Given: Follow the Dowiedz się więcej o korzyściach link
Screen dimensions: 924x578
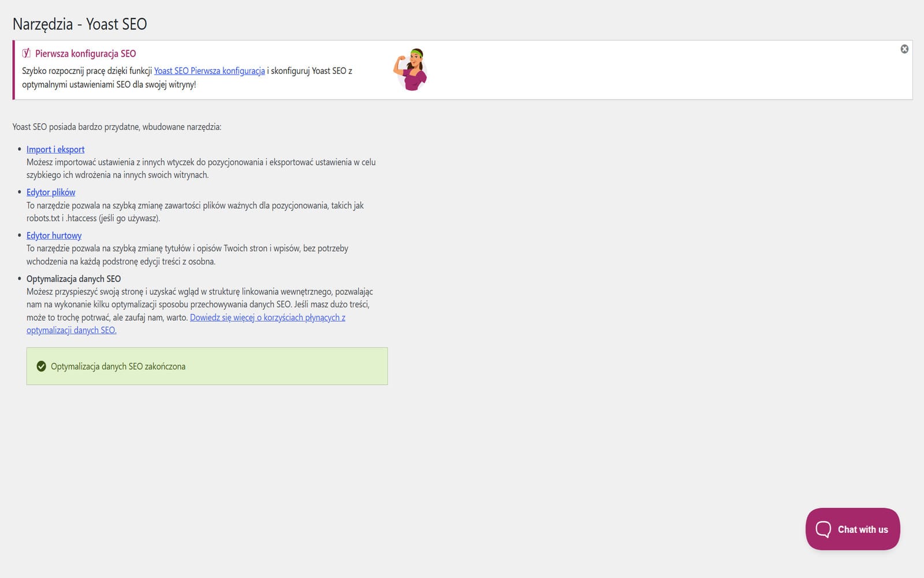Looking at the screenshot, I should pyautogui.click(x=186, y=324).
